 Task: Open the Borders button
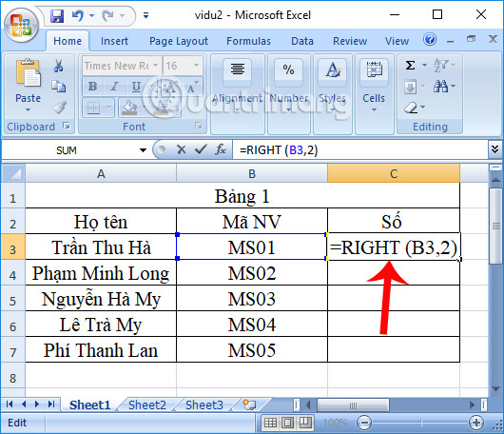94,108
